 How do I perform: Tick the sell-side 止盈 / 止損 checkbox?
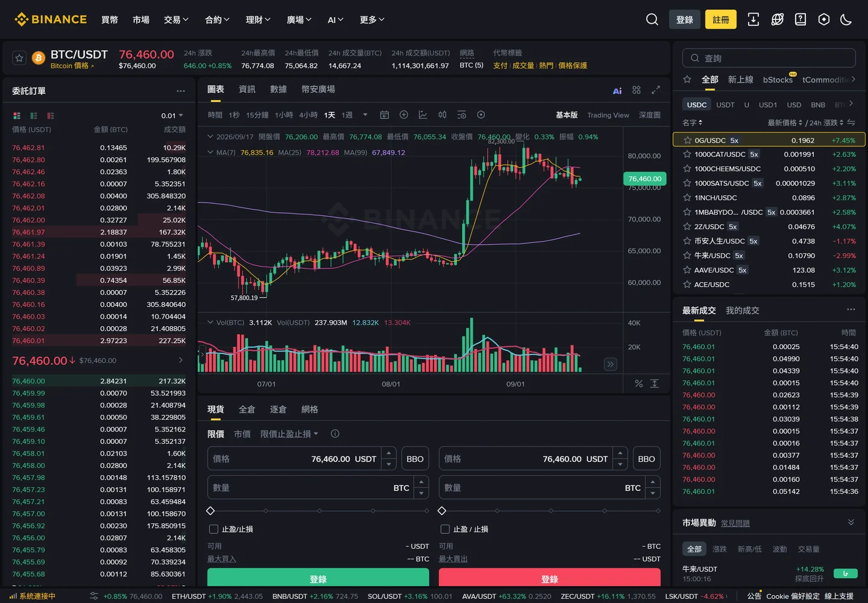(445, 529)
